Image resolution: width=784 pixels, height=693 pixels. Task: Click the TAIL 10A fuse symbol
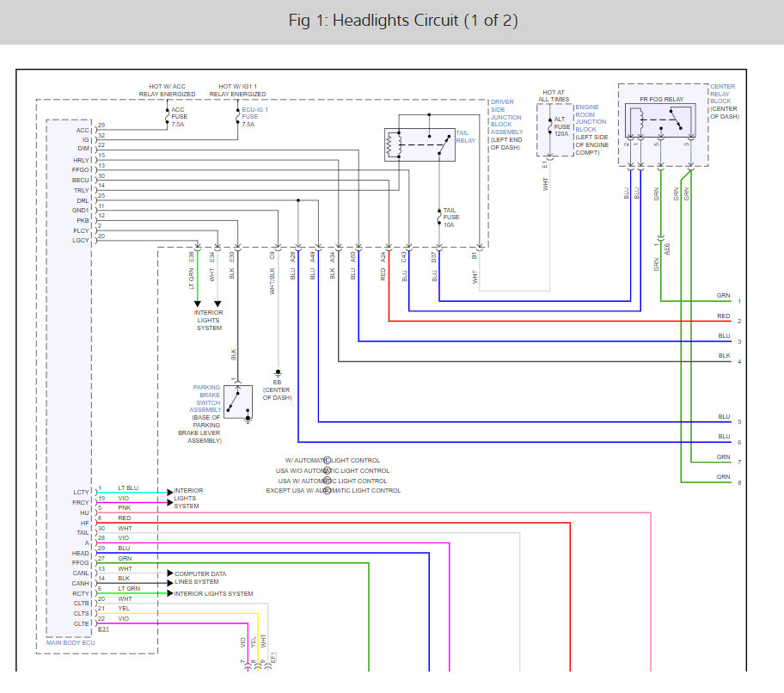coord(439,217)
